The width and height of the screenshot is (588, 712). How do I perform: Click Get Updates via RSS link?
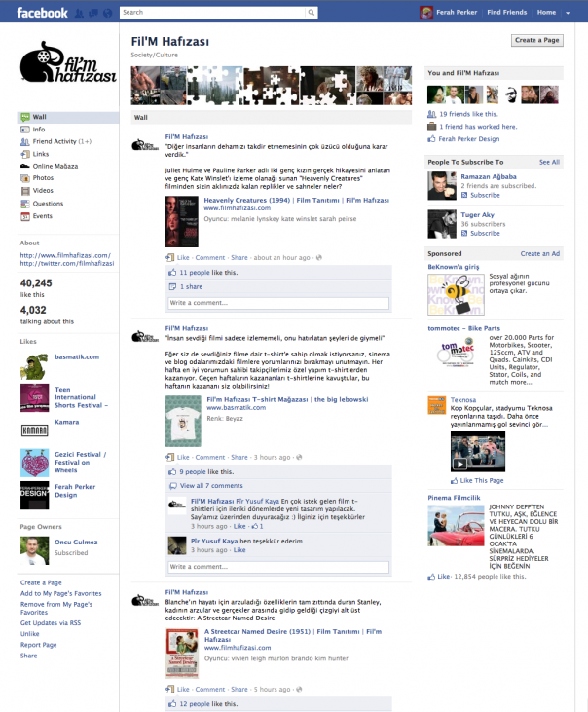tap(51, 623)
